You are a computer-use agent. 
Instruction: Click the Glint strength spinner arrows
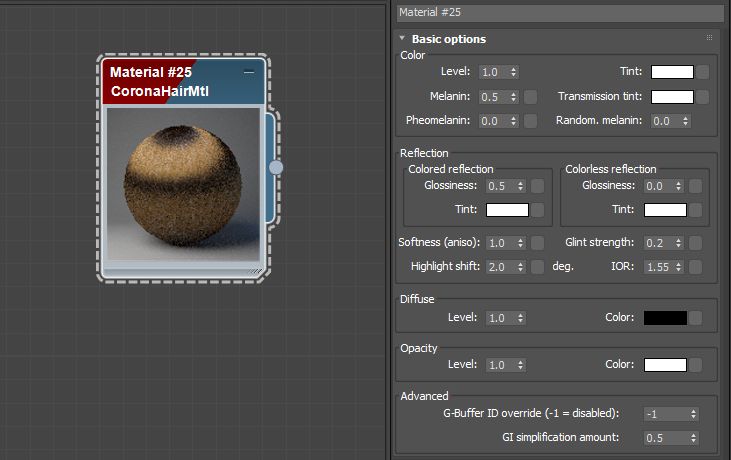678,243
